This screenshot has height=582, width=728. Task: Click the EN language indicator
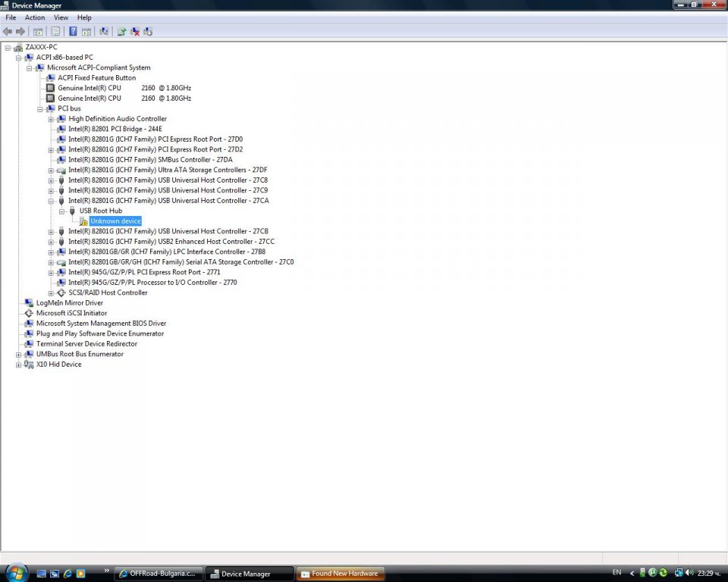pyautogui.click(x=617, y=572)
